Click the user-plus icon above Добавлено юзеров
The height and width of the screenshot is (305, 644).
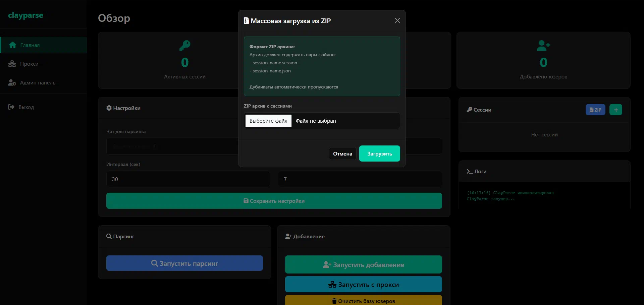click(x=543, y=45)
